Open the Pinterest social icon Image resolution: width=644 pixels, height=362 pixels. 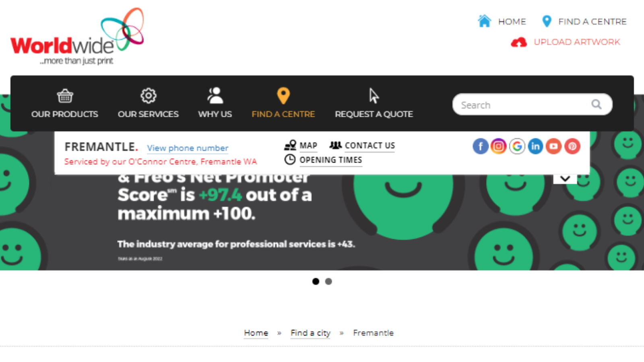point(572,146)
